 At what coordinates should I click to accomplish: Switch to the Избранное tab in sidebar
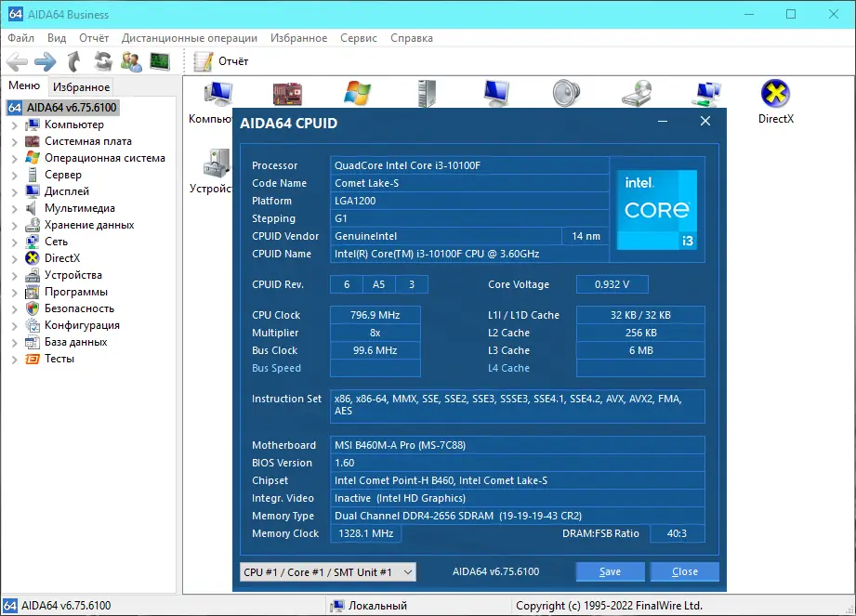(82, 86)
